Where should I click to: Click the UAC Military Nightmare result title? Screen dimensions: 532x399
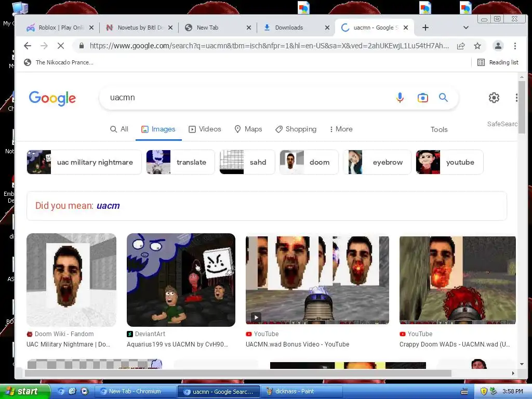pyautogui.click(x=68, y=344)
